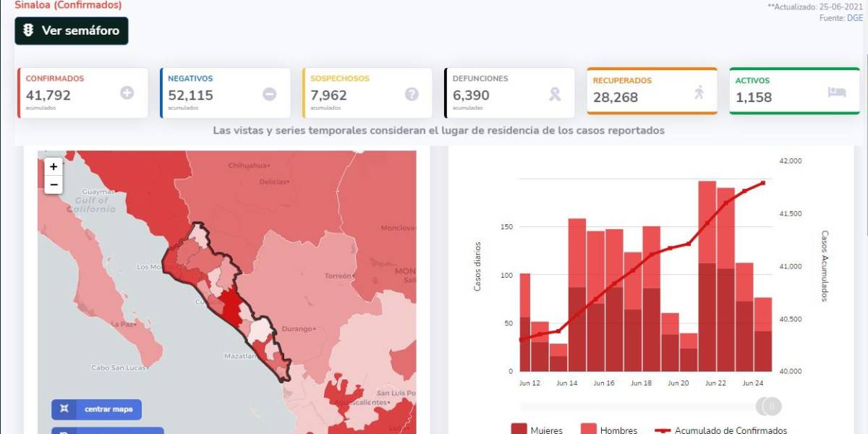Image resolution: width=868 pixels, height=434 pixels.
Task: Select the Defunciones statistic card
Action: coord(509,93)
